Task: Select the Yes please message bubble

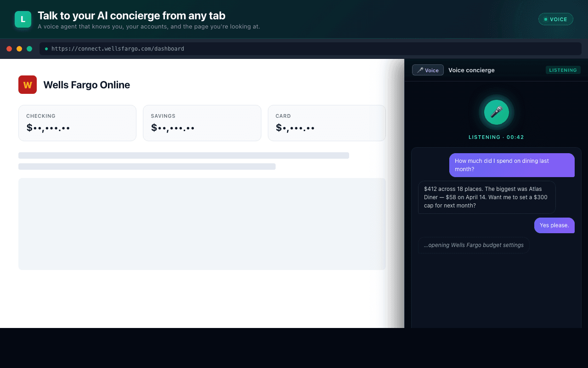Action: (x=554, y=225)
